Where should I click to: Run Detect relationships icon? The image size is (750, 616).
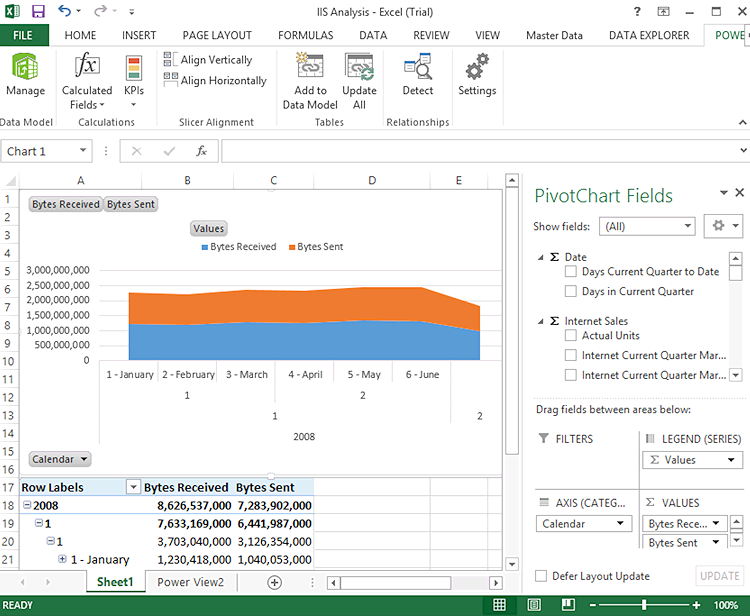[418, 68]
